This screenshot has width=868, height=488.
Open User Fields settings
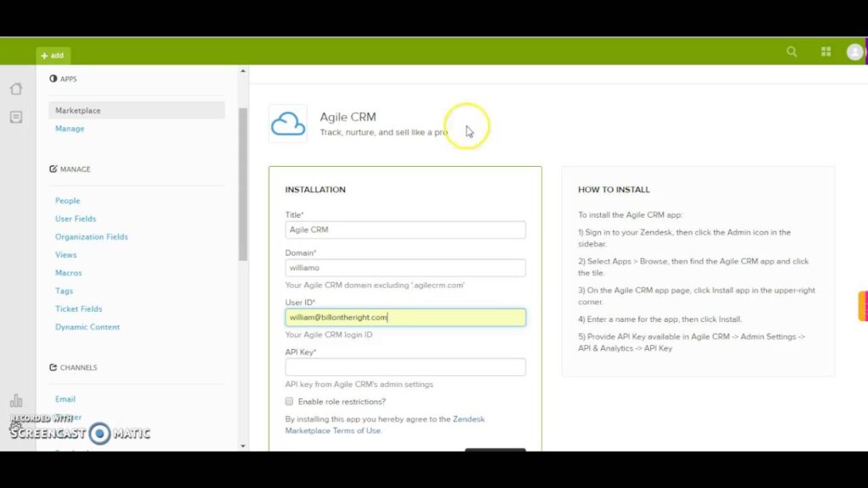(75, 219)
